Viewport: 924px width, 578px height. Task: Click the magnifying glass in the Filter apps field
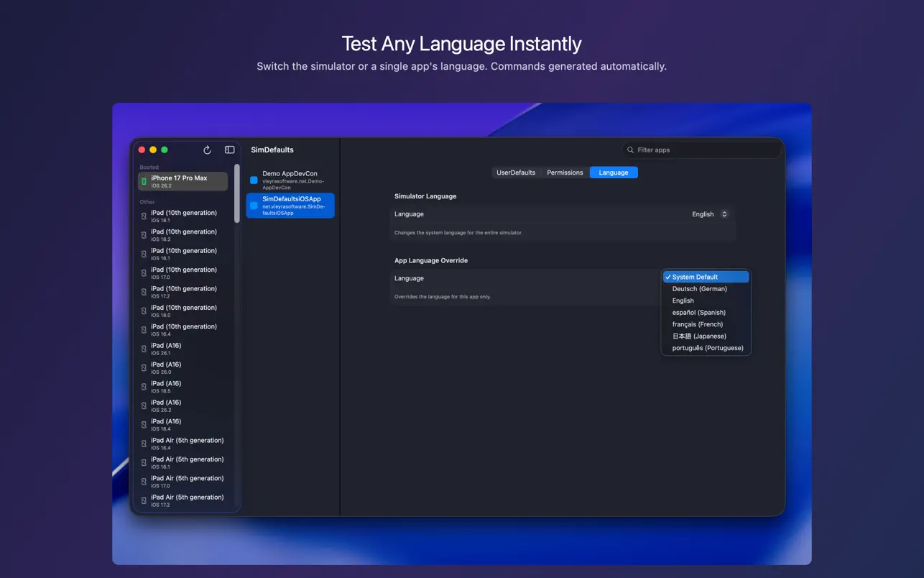click(x=631, y=150)
